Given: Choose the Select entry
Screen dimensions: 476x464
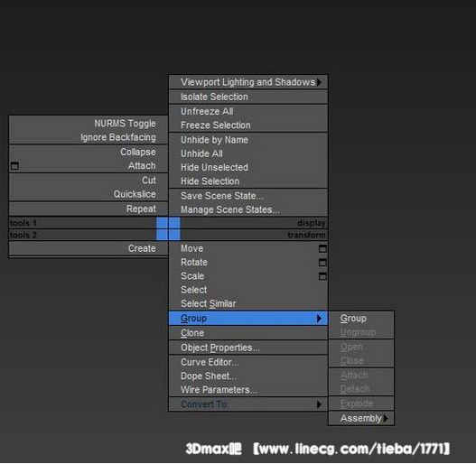Looking at the screenshot, I should pos(248,290).
